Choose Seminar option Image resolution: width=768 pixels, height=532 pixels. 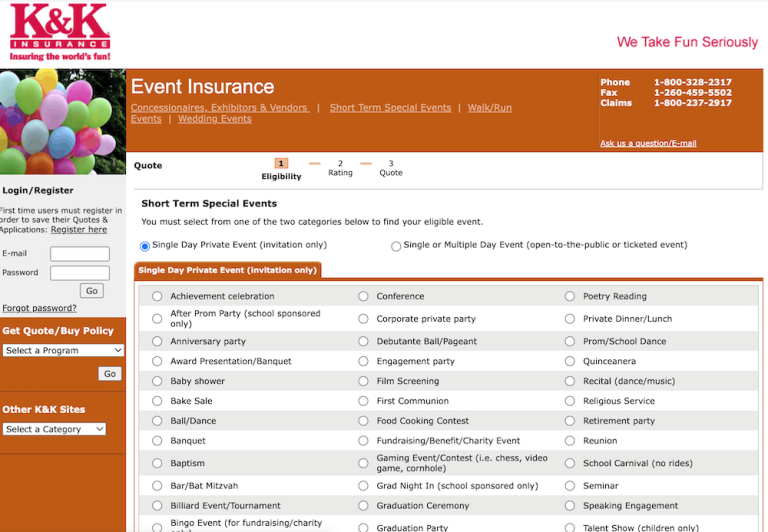coord(570,486)
